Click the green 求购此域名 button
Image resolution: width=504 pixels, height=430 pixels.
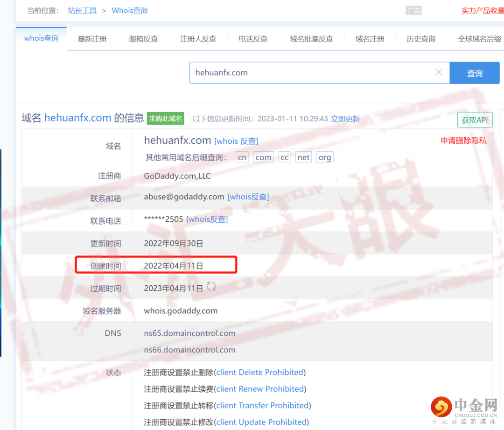point(166,118)
